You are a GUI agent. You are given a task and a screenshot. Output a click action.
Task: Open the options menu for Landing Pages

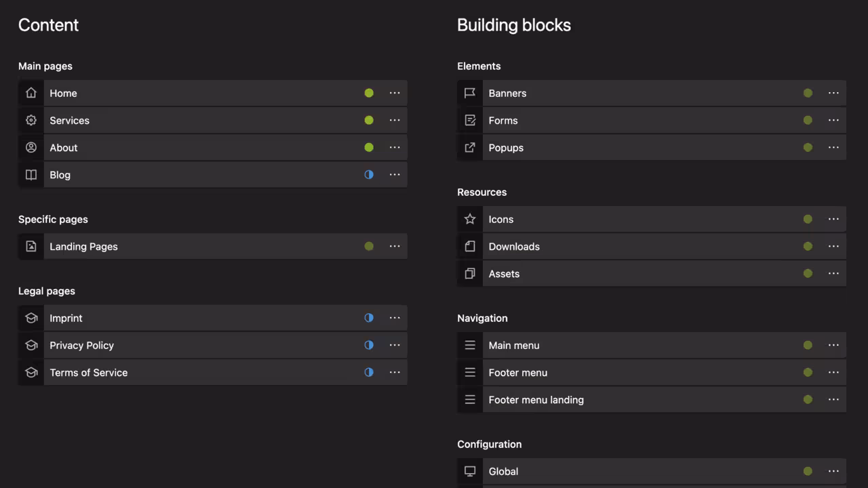pos(395,246)
